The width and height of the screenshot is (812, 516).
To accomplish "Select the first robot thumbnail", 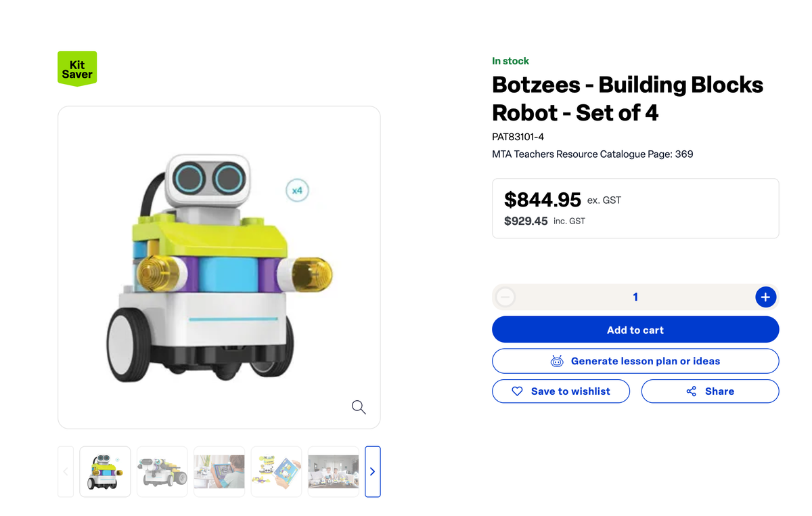I will click(105, 471).
